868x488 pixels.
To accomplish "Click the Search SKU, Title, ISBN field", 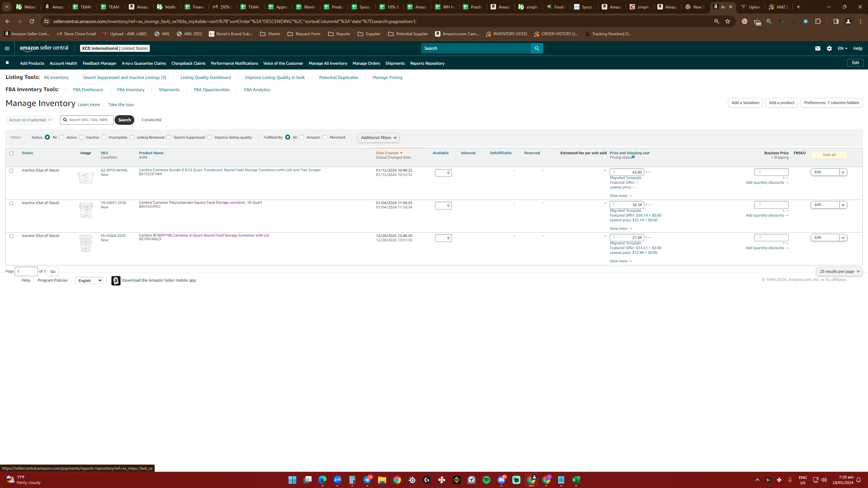I will click(87, 120).
